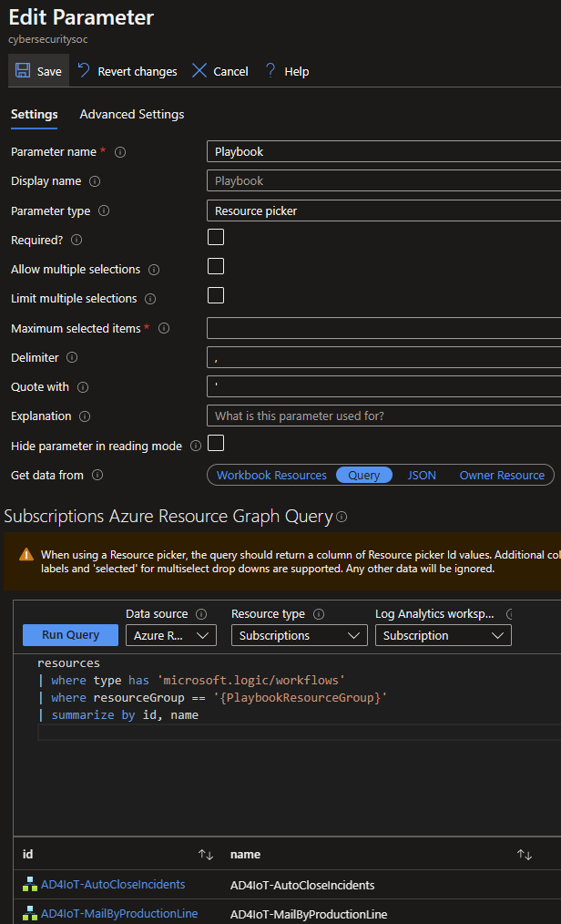Select Workbook Resources data option

pyautogui.click(x=271, y=475)
